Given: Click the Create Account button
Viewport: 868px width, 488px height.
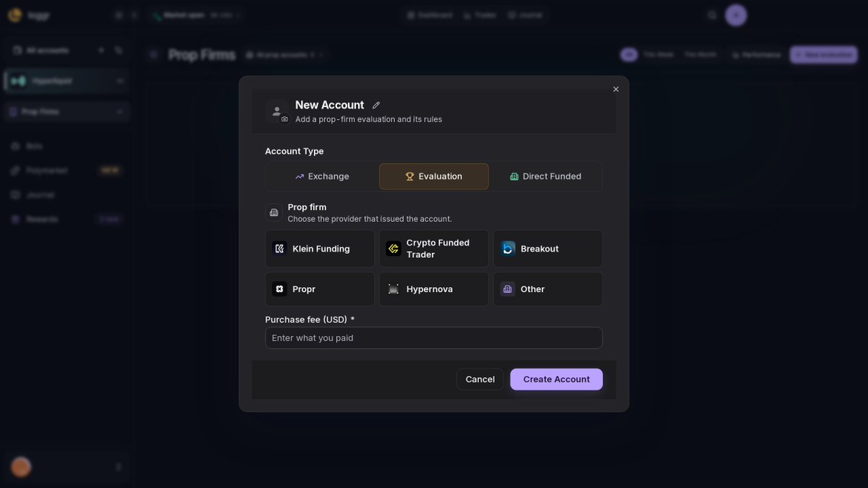Looking at the screenshot, I should (x=556, y=380).
